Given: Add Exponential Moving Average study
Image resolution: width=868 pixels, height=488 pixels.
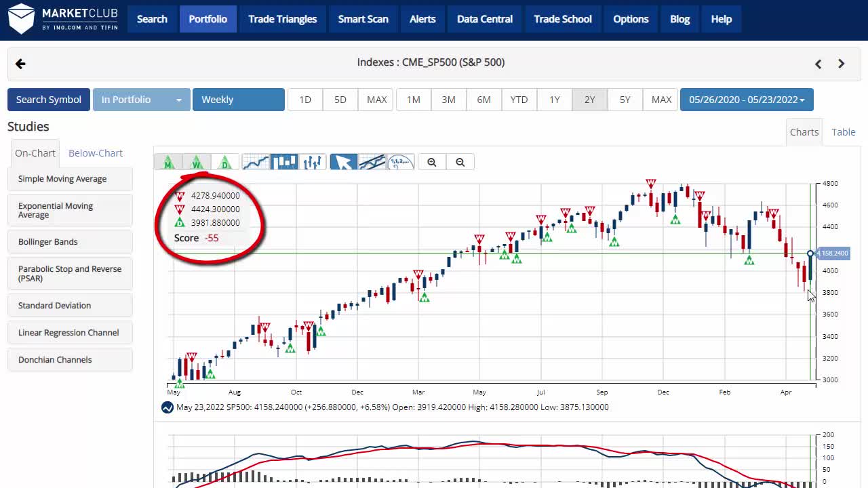Looking at the screenshot, I should pos(70,210).
